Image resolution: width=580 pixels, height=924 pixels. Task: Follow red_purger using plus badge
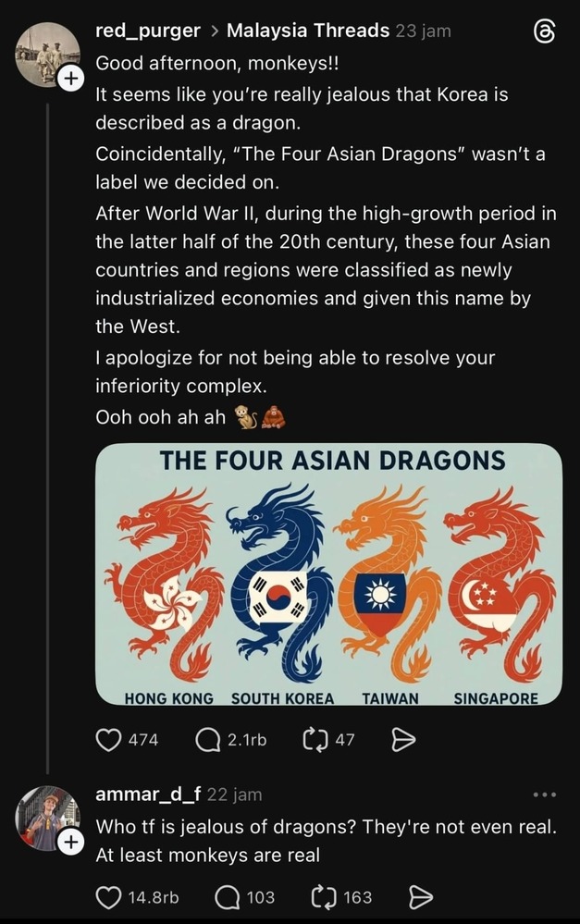(70, 79)
